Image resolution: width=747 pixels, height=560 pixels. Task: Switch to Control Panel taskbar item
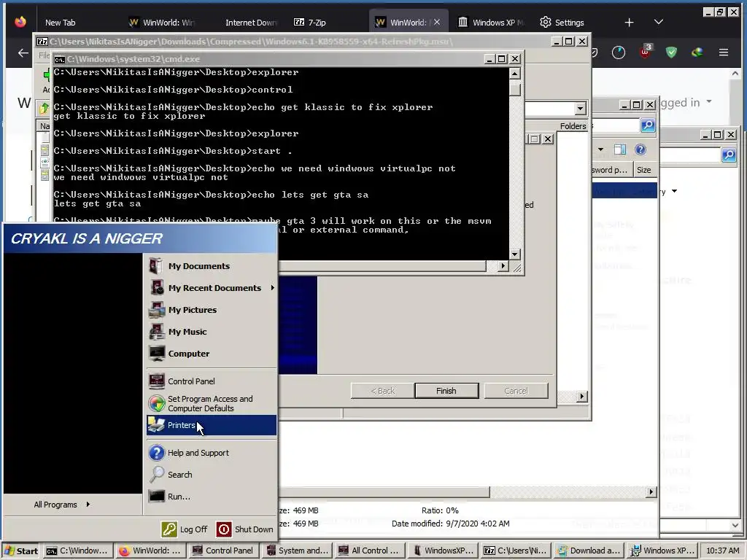pos(223,551)
